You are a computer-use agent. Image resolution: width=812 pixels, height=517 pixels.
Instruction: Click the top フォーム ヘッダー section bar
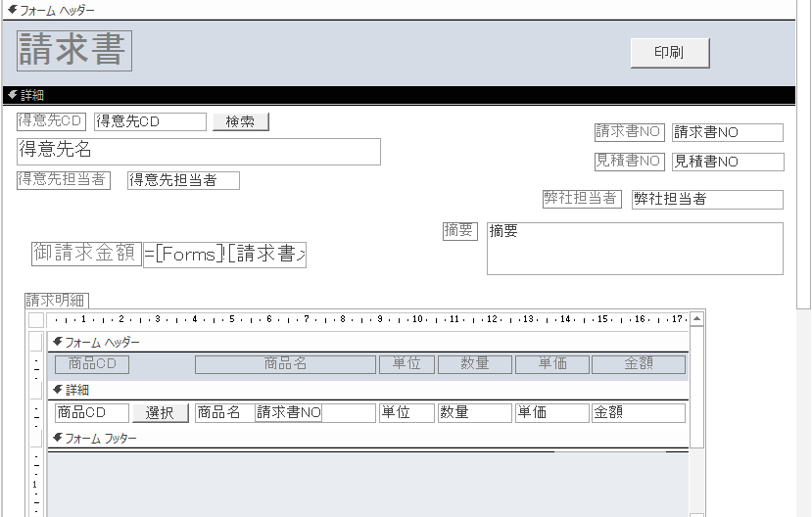click(392, 10)
